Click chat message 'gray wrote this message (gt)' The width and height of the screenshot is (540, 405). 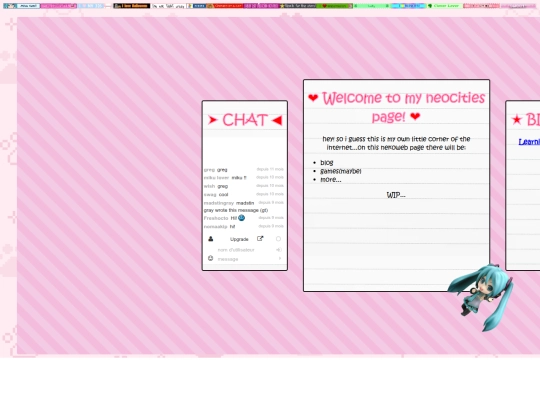pyautogui.click(x=236, y=210)
